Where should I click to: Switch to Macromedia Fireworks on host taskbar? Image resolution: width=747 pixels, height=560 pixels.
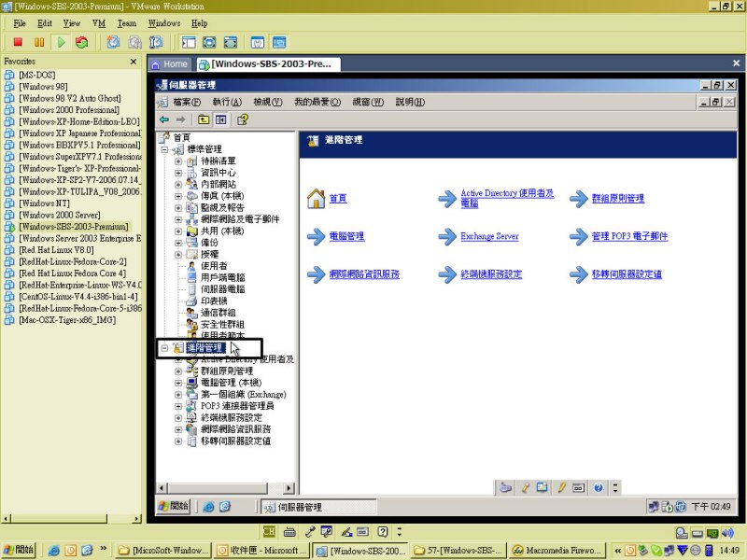[557, 551]
